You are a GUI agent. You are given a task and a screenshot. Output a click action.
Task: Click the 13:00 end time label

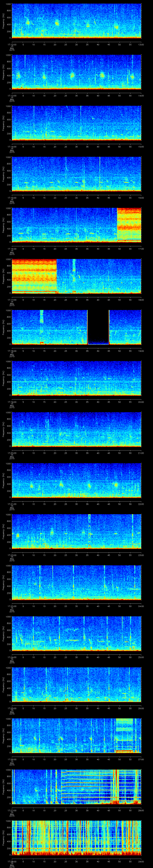click(141, 44)
